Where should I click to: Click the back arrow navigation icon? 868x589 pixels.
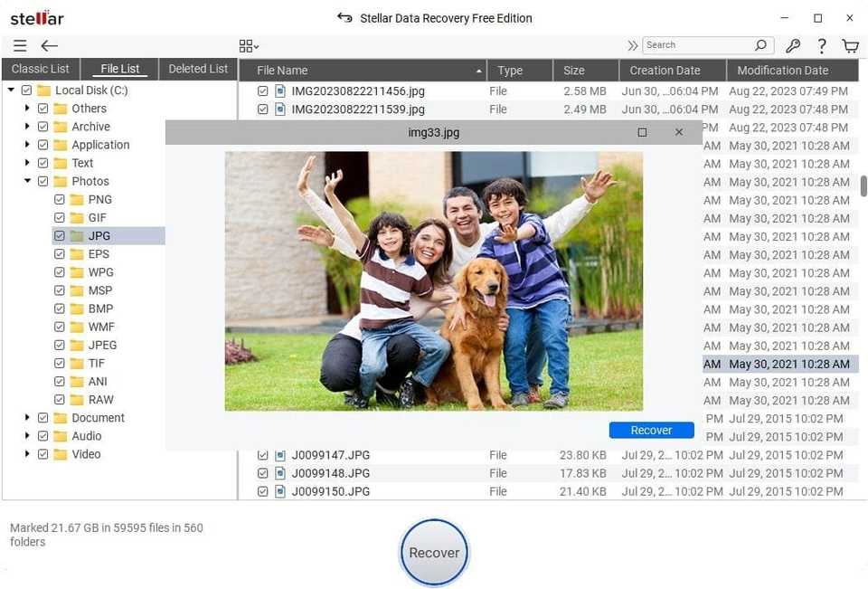[x=50, y=46]
